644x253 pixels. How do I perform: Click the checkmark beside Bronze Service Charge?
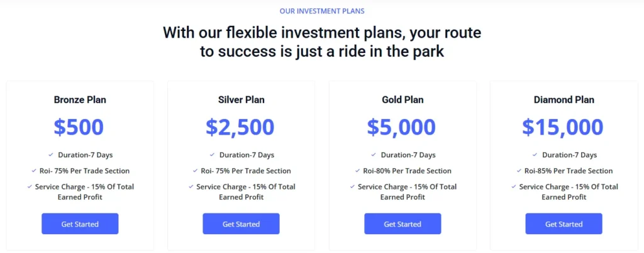click(30, 186)
